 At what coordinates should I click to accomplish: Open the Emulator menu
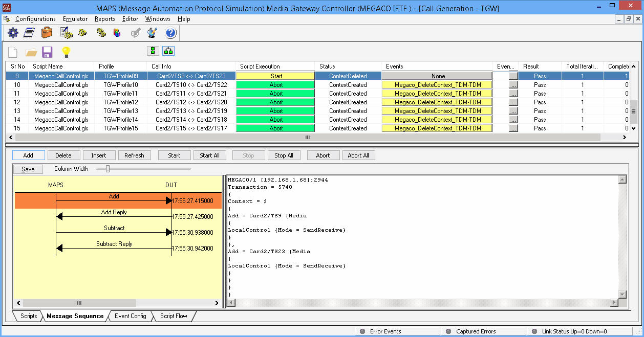[75, 19]
